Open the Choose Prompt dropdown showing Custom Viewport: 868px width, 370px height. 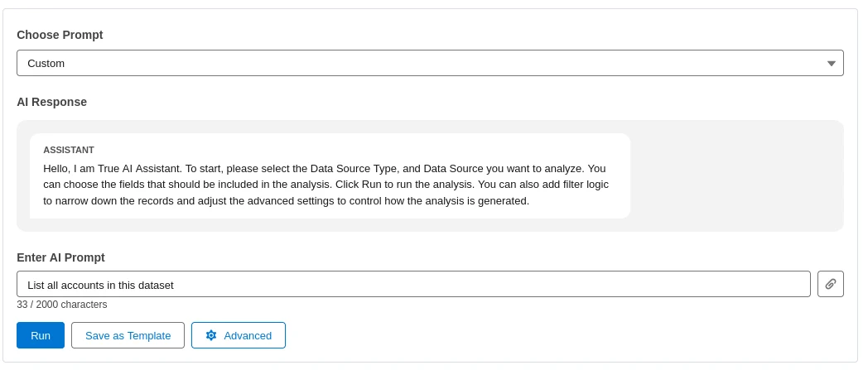click(430, 63)
